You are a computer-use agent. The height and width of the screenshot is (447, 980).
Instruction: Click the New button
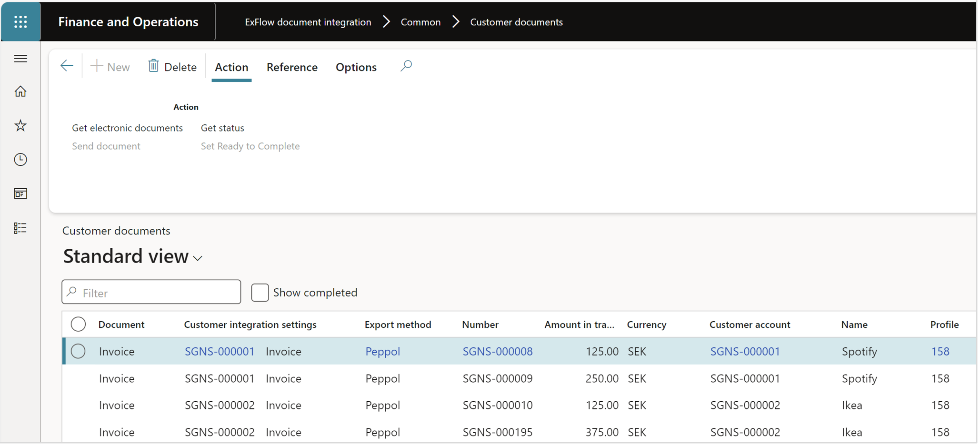coord(110,67)
